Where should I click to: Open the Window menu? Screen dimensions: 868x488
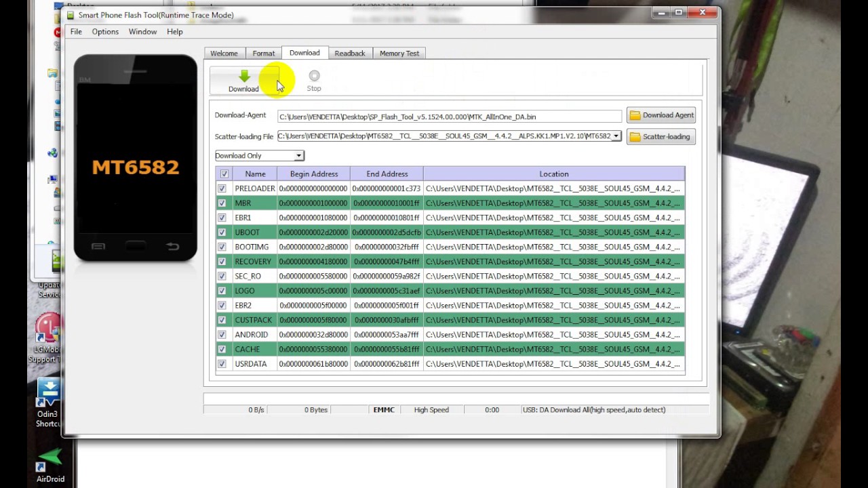[142, 32]
